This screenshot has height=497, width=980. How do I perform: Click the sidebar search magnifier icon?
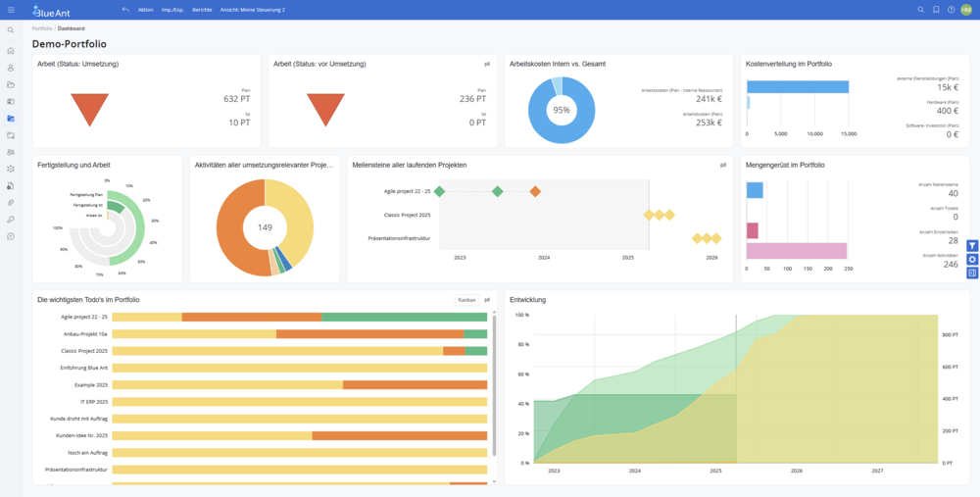pos(11,30)
